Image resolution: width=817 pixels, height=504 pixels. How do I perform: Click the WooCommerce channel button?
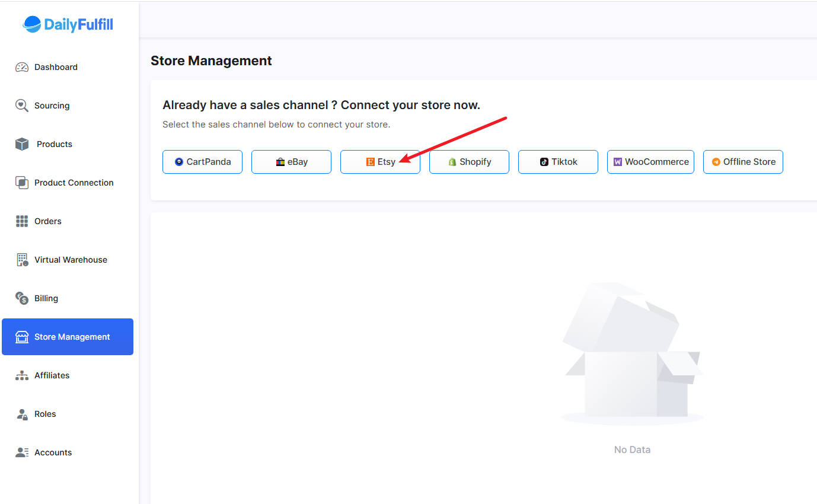coord(650,162)
